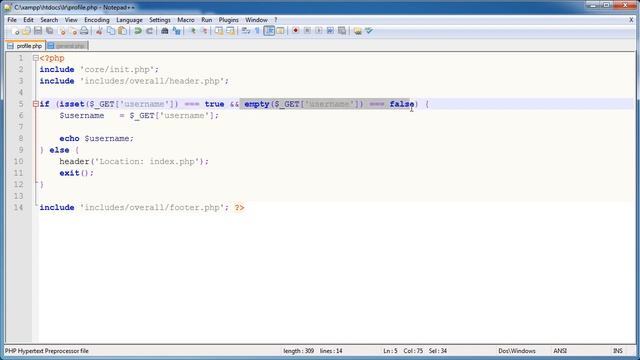This screenshot has height=360, width=640.
Task: Open the File menu
Action: tap(12, 20)
